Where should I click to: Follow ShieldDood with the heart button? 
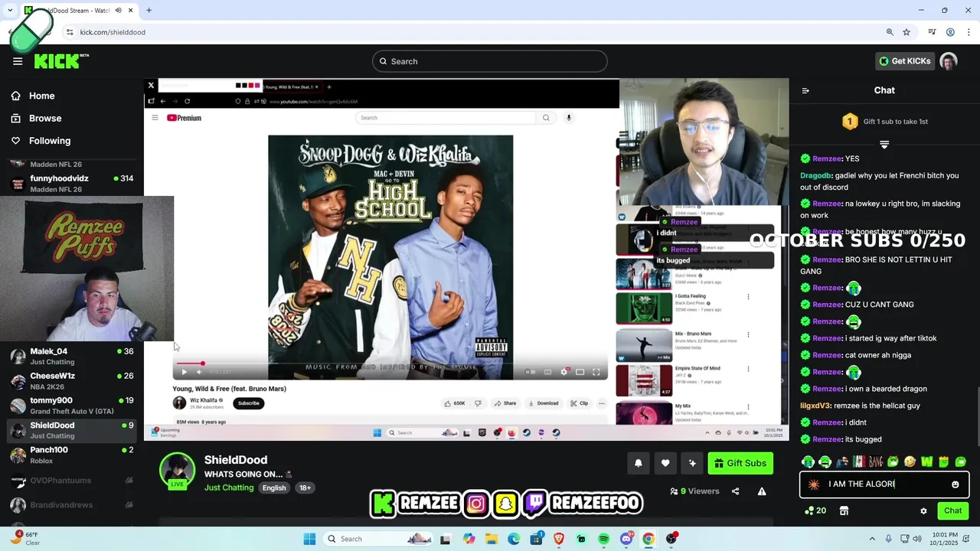665,463
